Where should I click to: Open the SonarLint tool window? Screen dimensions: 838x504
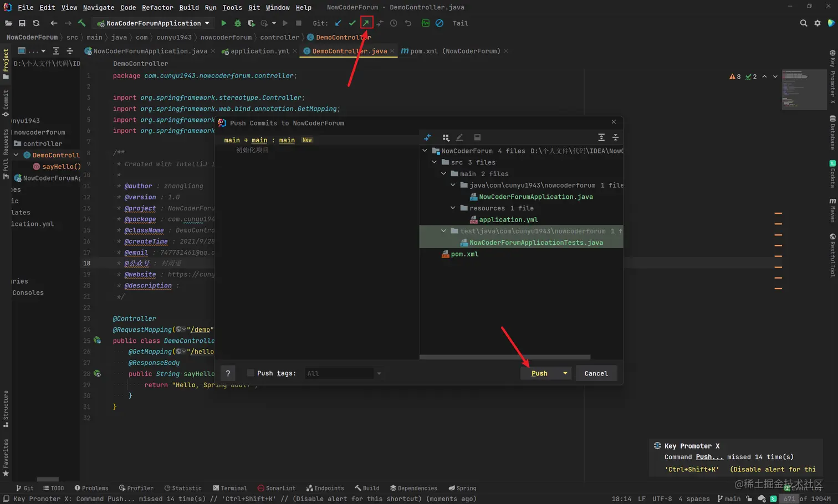coord(277,488)
